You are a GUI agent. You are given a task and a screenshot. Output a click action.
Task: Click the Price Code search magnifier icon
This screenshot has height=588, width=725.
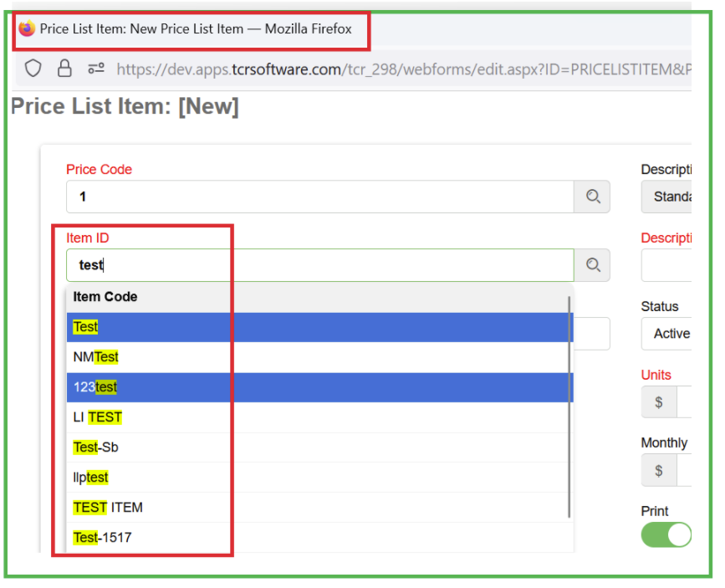click(x=592, y=197)
